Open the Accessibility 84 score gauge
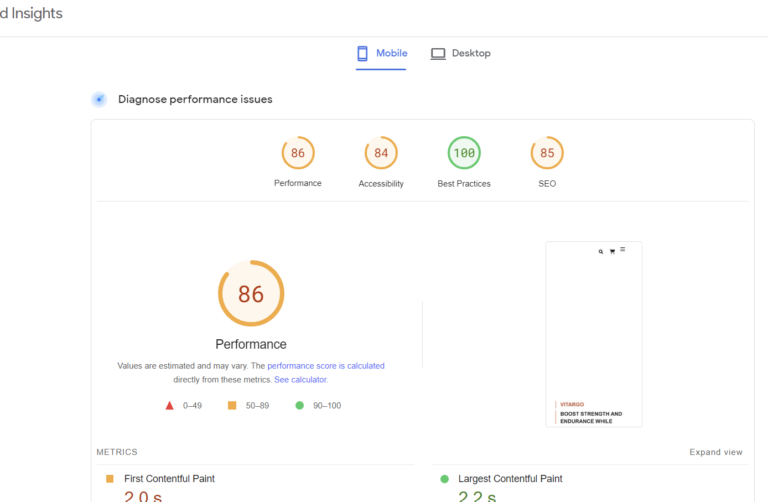 pos(381,153)
